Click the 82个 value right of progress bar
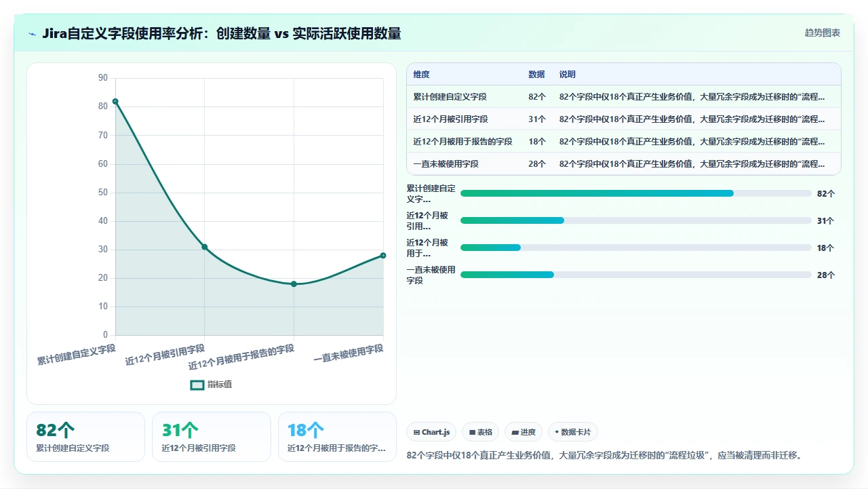868x489 pixels. tap(826, 194)
